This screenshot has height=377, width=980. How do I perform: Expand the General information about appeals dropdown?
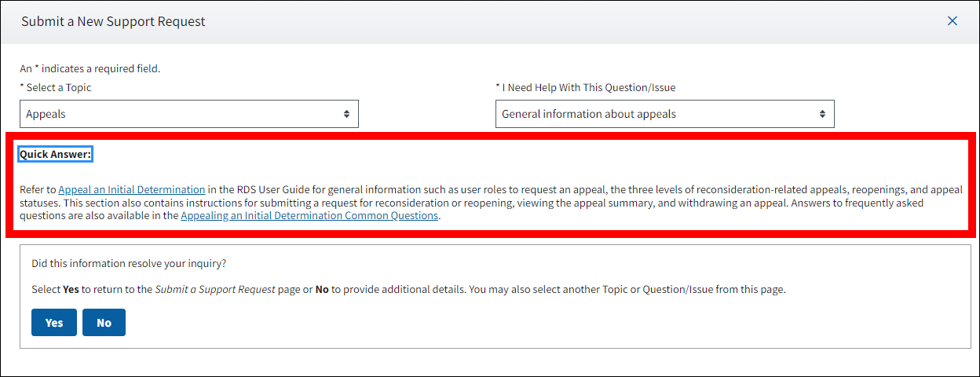664,114
